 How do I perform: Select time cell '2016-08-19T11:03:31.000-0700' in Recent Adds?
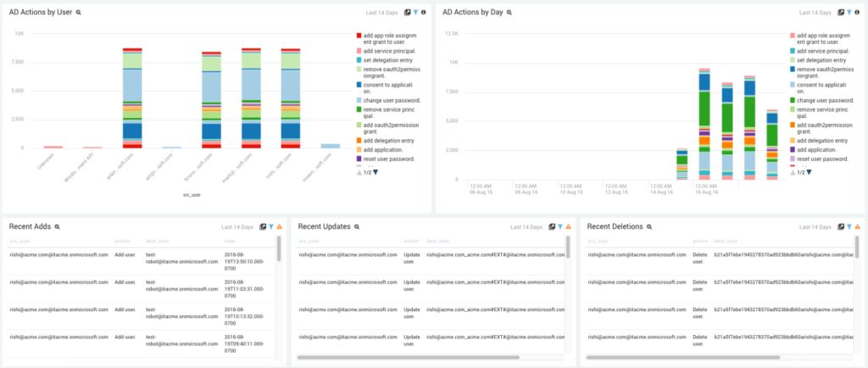244,289
